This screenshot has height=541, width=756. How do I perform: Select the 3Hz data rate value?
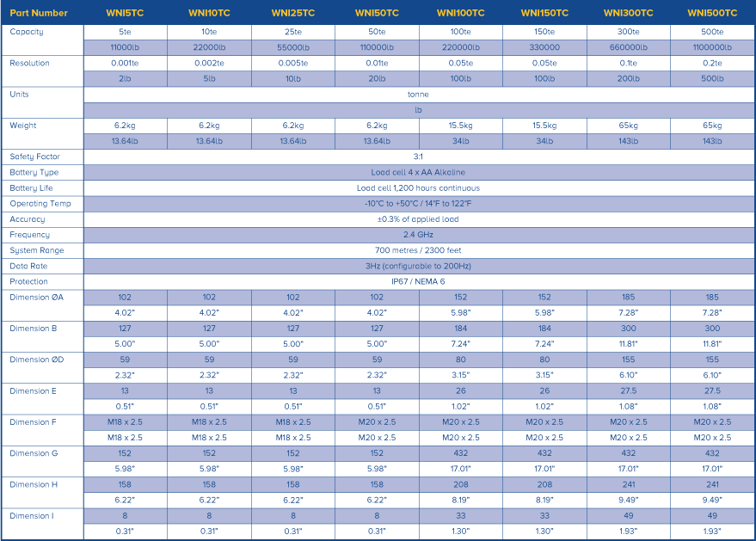pyautogui.click(x=418, y=266)
